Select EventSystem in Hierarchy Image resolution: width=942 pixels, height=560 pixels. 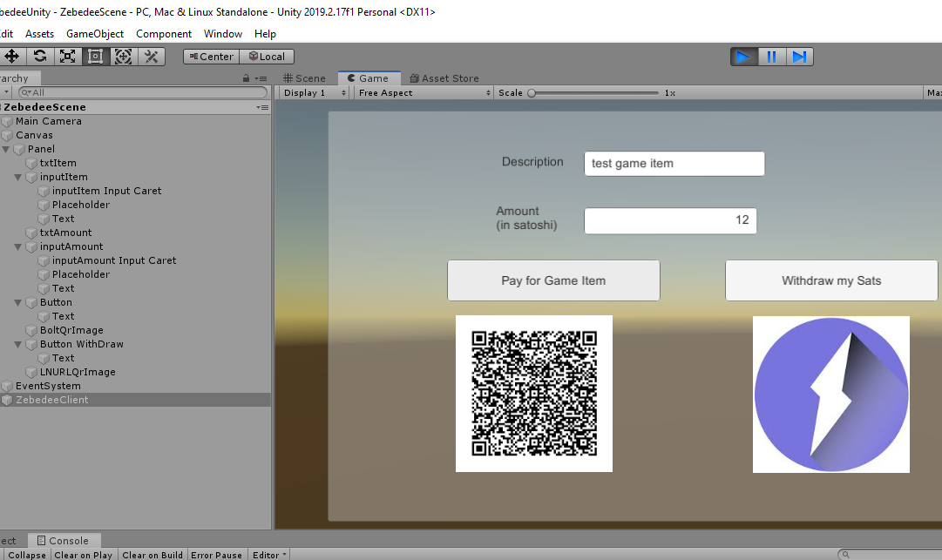pyautogui.click(x=135, y=386)
